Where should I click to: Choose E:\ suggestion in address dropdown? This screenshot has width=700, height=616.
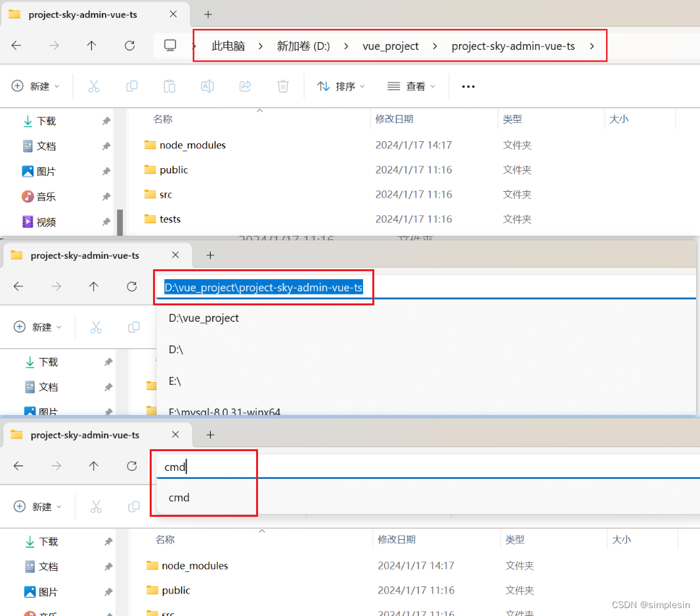[175, 381]
